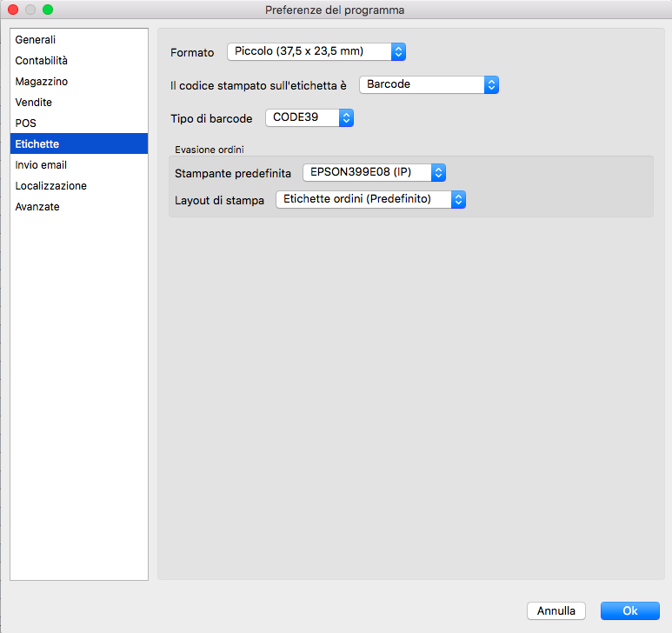Expand the Layout di stampa dropdown
Screen dimensions: 672x633
click(x=370, y=199)
